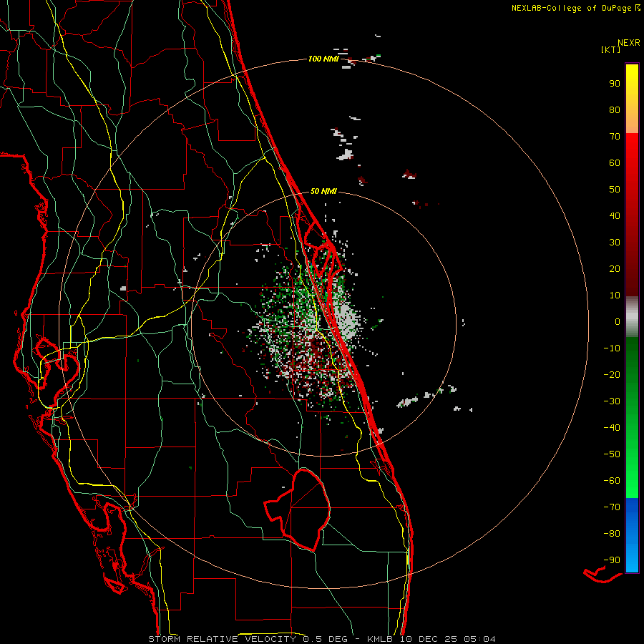The height and width of the screenshot is (644, 644).
Task: Click the Storm Relative Velocity caption at bottom
Action: [x=321, y=639]
